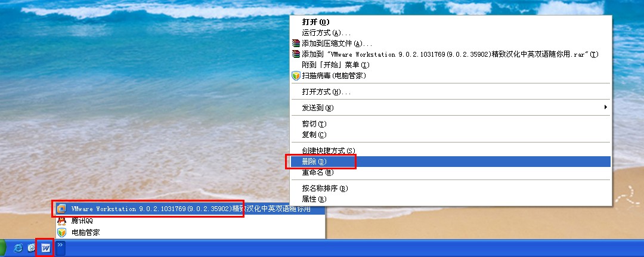Viewport: 644px width, 257px height.
Task: Click the Show Desktop quick launch icon
Action: point(31,248)
